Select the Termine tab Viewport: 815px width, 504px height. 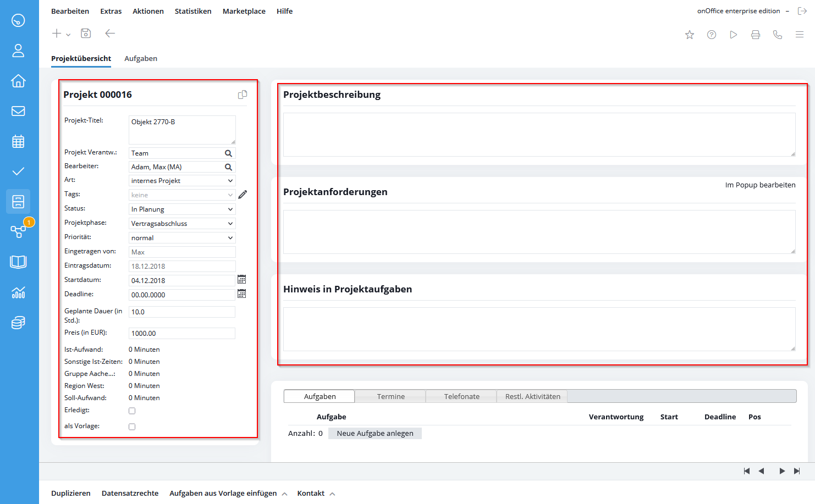pyautogui.click(x=390, y=396)
